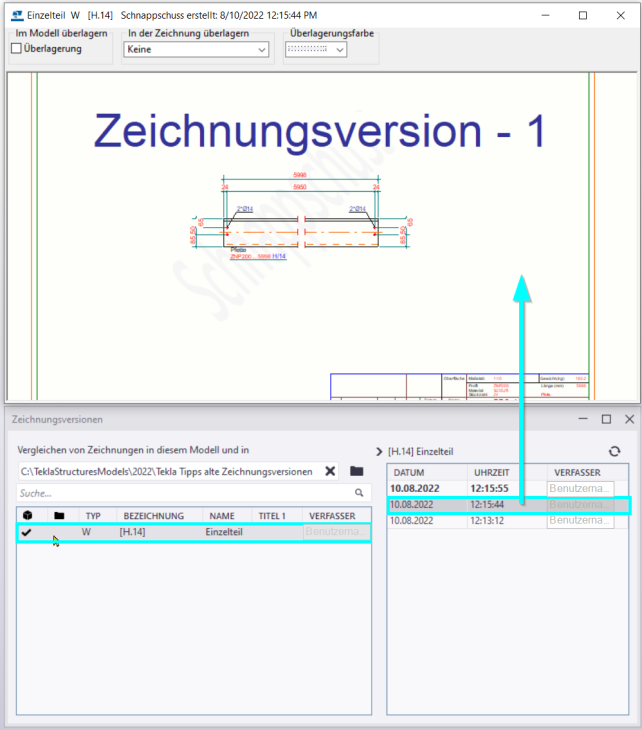Viewport: 642px width, 730px height.
Task: Enable the Überlagerung checkbox
Action: [16, 48]
